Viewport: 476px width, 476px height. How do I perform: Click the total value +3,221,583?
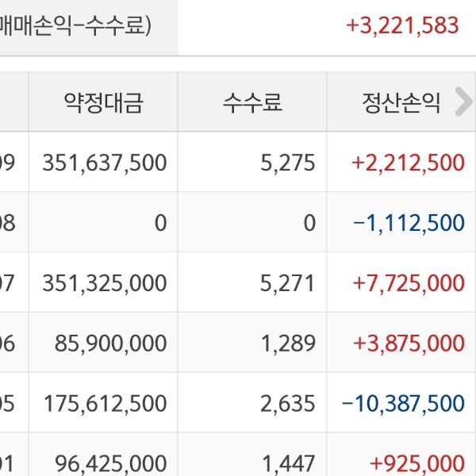[402, 25]
